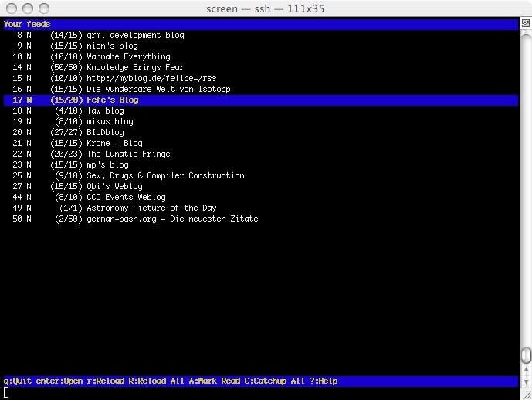Click the highlighted Fefe's Blog row
The height and width of the screenshot is (400, 532).
pos(260,100)
